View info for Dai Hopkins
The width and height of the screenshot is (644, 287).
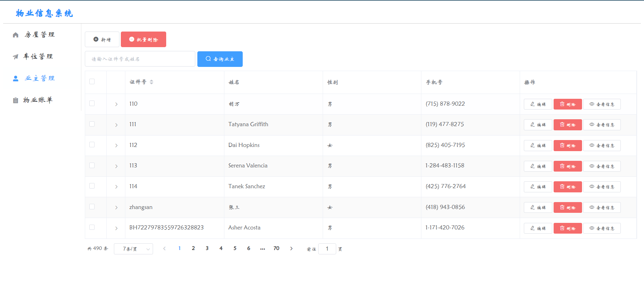coord(602,146)
